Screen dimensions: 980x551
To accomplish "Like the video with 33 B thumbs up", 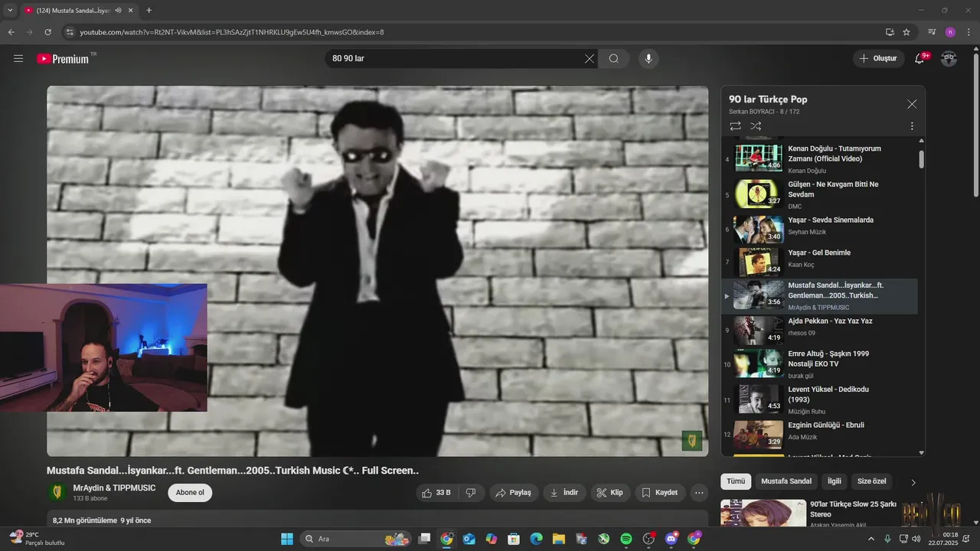I will 436,492.
